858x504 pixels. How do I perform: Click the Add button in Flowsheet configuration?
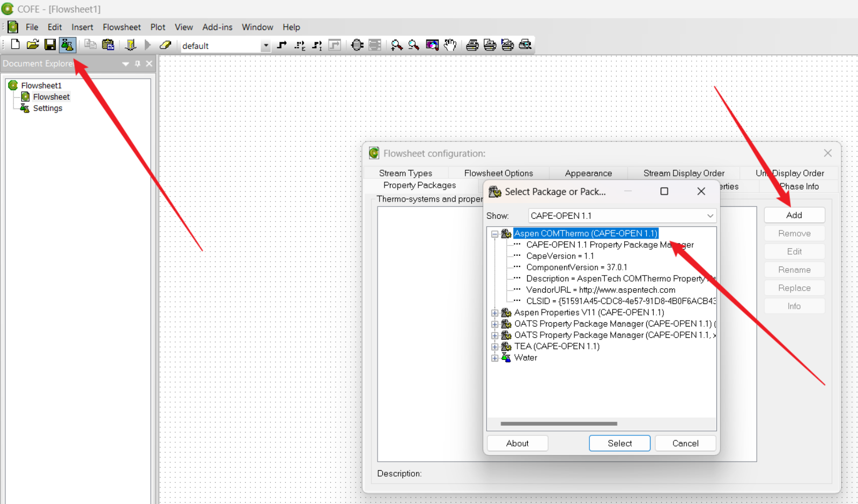pyautogui.click(x=794, y=215)
